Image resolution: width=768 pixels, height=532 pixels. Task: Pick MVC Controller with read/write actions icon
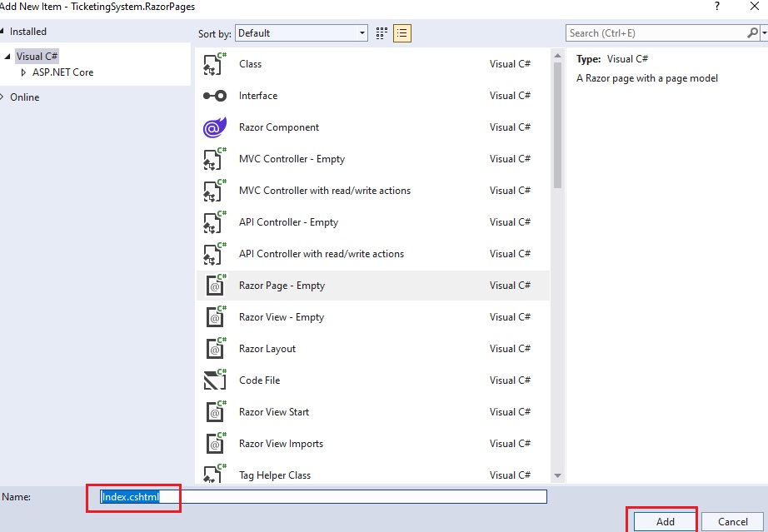point(215,191)
